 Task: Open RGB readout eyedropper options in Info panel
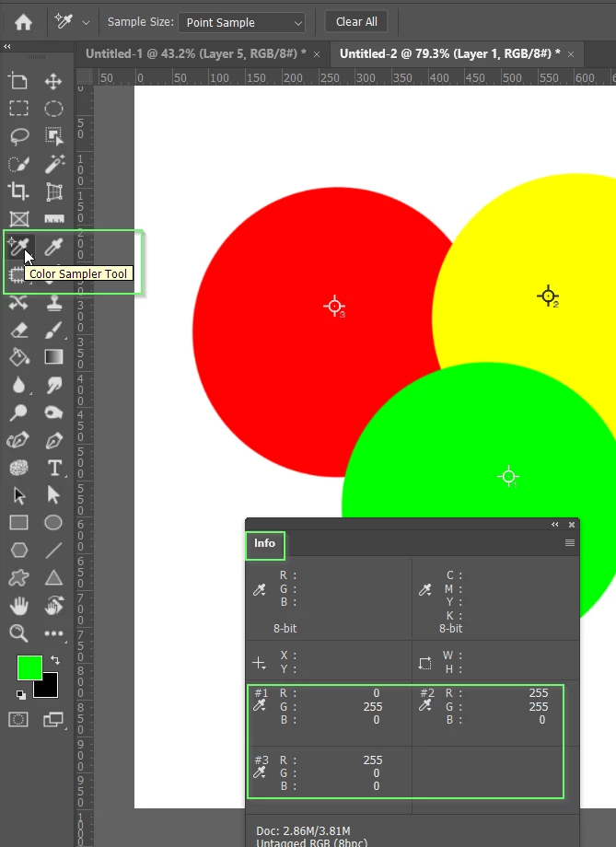coord(260,590)
